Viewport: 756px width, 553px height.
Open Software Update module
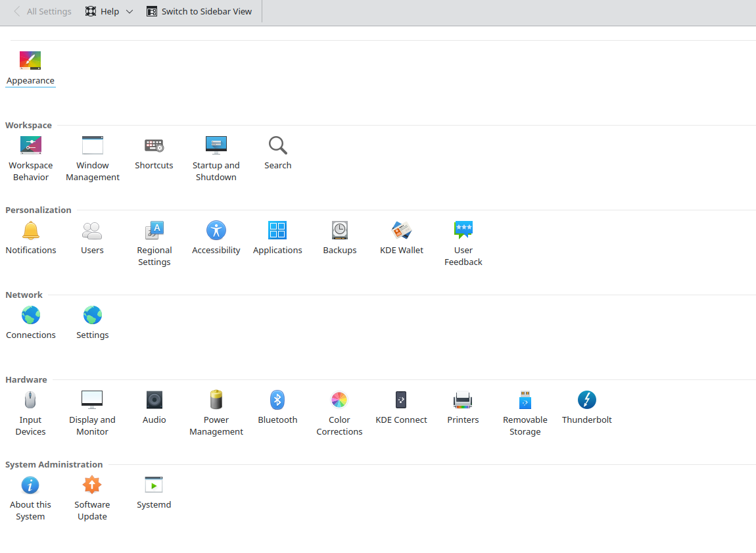(x=92, y=485)
